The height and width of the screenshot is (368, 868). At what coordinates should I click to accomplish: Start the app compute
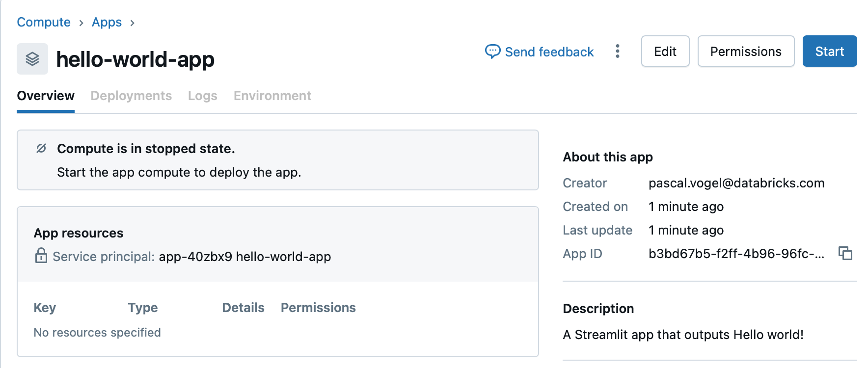point(830,51)
